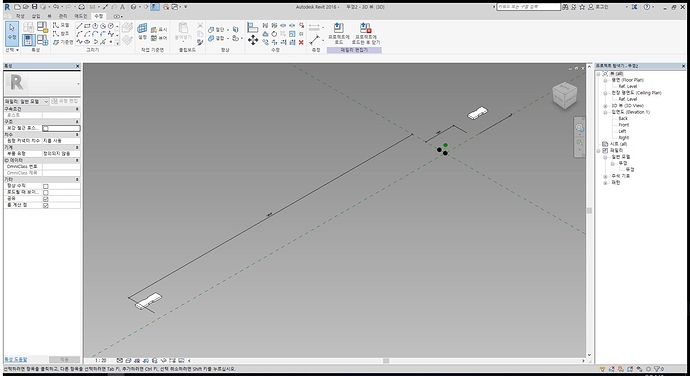Click the Load into Project and Close icon
This screenshot has height=376, width=690.
coord(366,33)
